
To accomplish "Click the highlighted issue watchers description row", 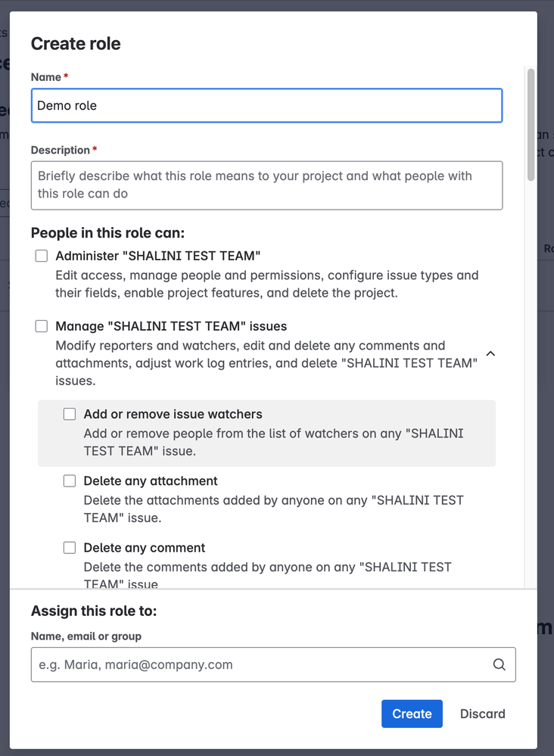I will pyautogui.click(x=266, y=433).
